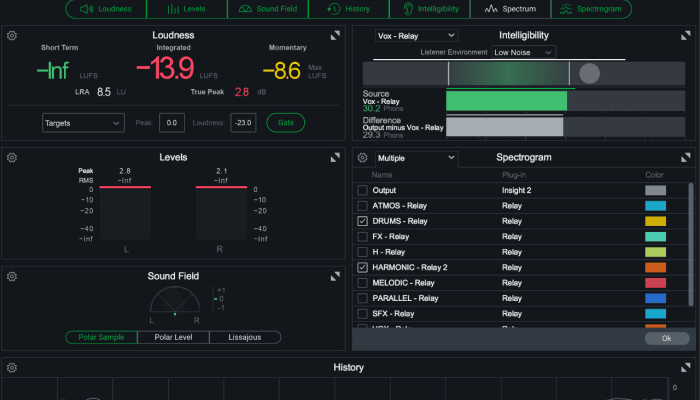Open Spectrogram panel settings gear
Image resolution: width=700 pixels, height=400 pixels.
(363, 158)
